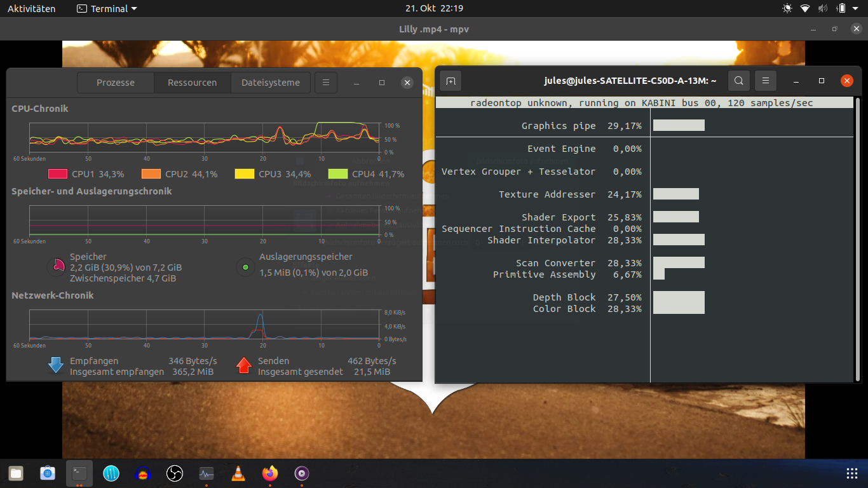This screenshot has height=488, width=868.
Task: Click the Lilly .mp4 - mpv title bar
Action: 434,29
